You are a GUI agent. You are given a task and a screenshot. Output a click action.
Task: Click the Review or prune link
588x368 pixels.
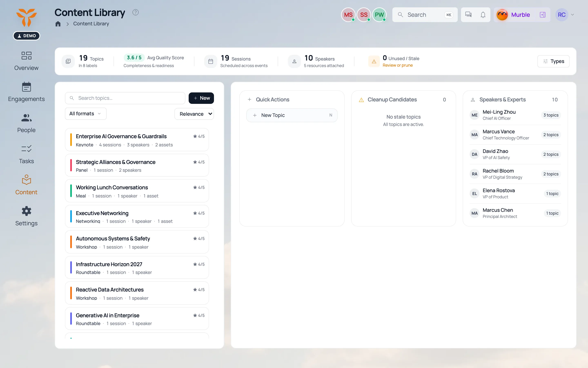[398, 65]
